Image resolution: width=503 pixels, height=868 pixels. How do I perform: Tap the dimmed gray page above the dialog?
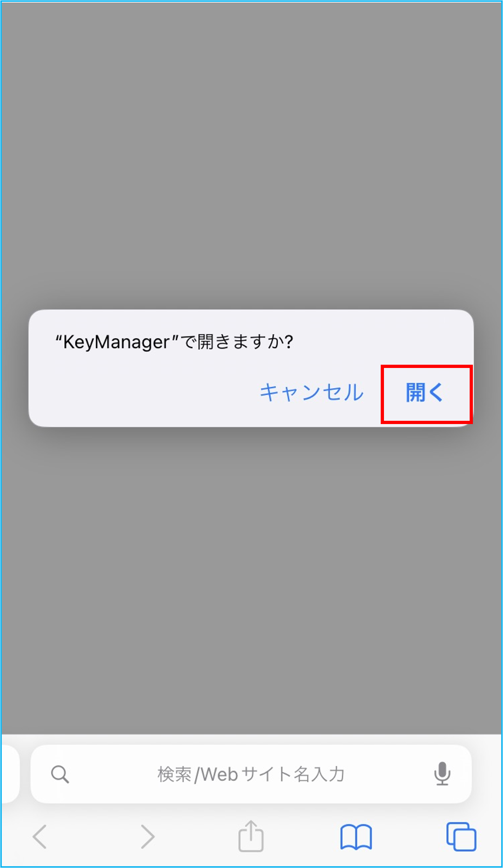(251, 153)
